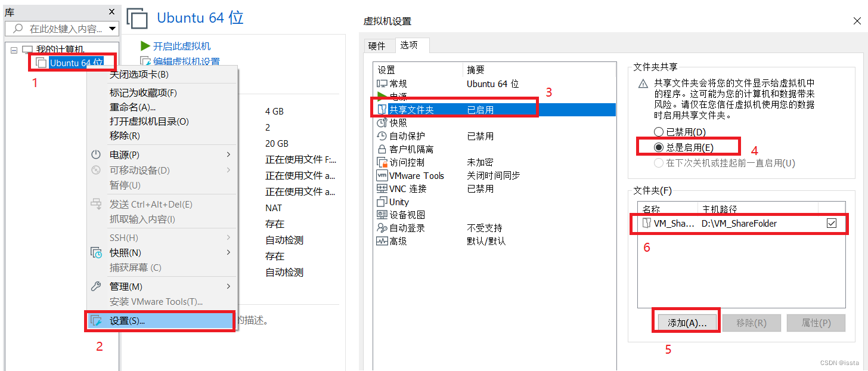This screenshot has height=371, width=868.
Task: Switch to the 硬件 tab
Action: 377,46
